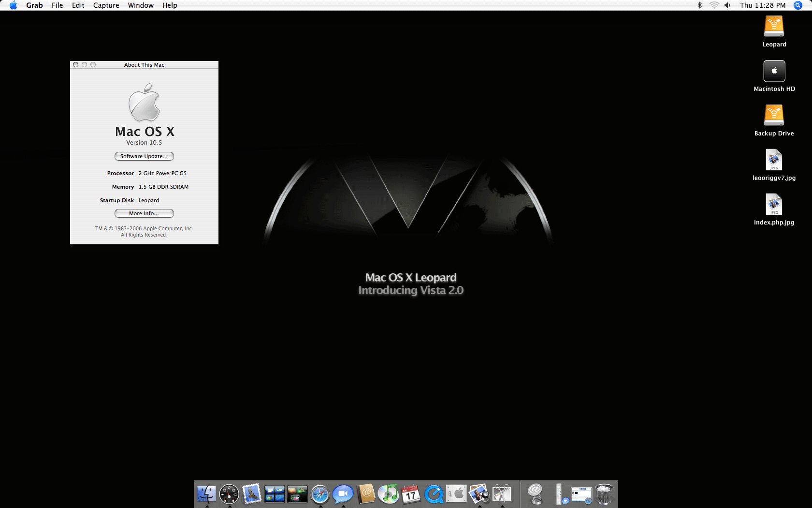Open Preview app in the dock

tap(479, 494)
